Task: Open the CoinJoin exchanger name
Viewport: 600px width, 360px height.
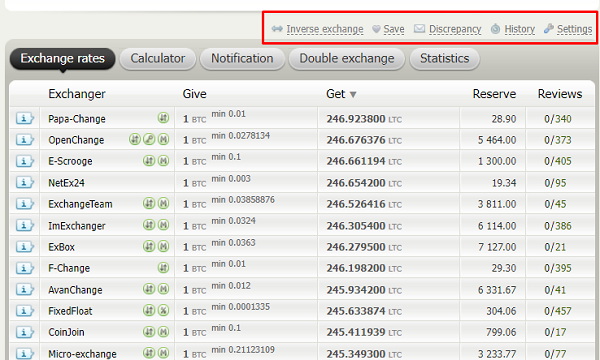Action: coord(66,332)
